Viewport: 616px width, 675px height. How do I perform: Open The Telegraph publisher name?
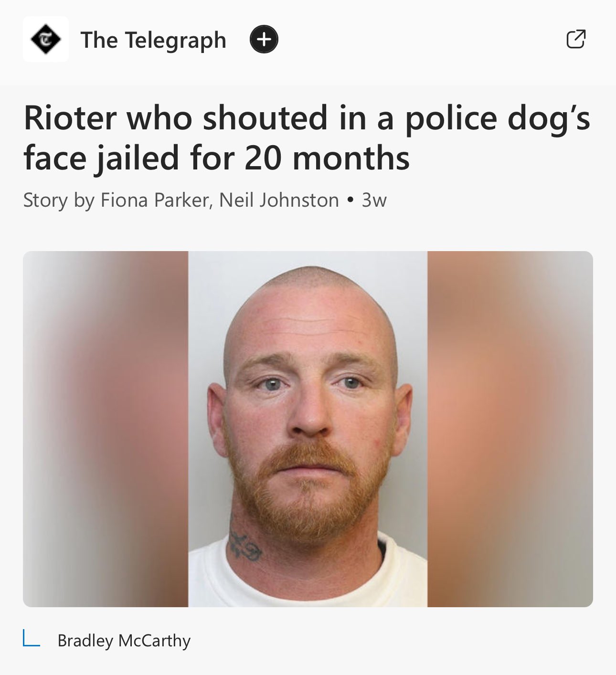click(153, 40)
